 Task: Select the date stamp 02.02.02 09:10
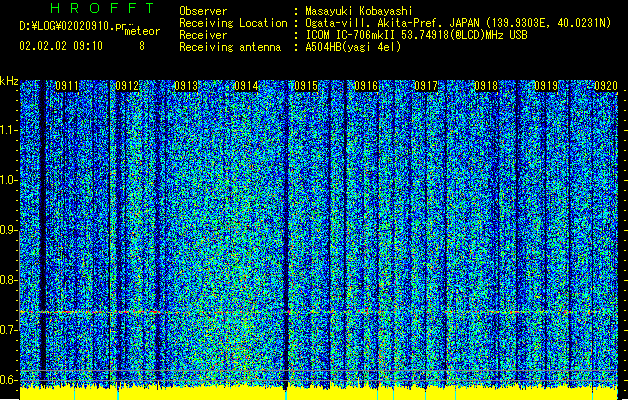(61, 46)
